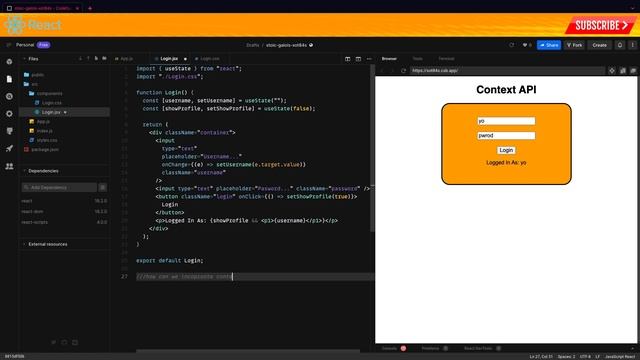Click the preview back arrow
This screenshot has height=360, width=640.
click(x=382, y=71)
